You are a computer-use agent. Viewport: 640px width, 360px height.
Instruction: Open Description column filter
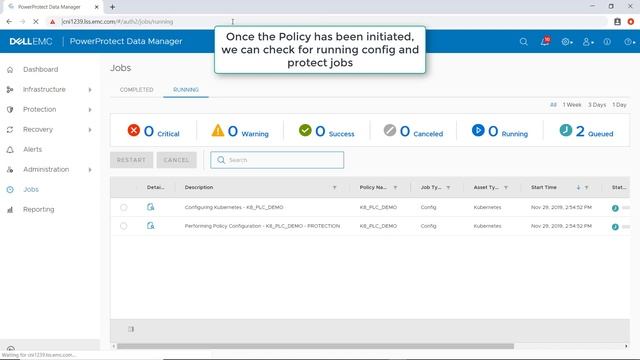click(334, 188)
